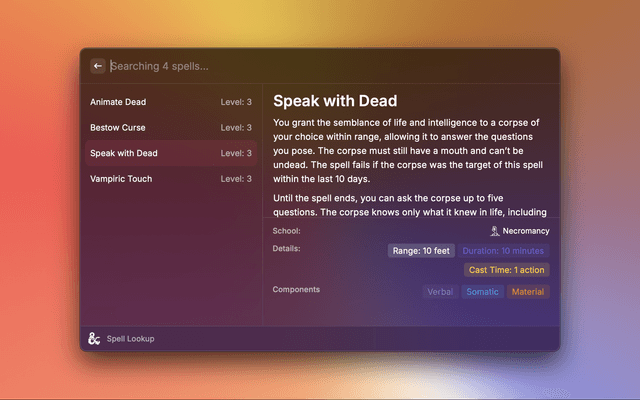Image resolution: width=640 pixels, height=400 pixels.
Task: Click the Speak with Dead detail heading
Action: (x=335, y=101)
